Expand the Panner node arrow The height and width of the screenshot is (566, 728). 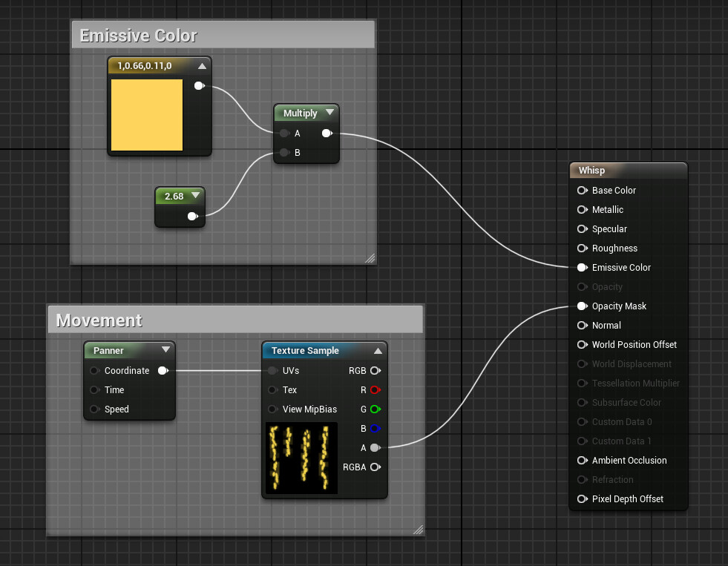(165, 351)
